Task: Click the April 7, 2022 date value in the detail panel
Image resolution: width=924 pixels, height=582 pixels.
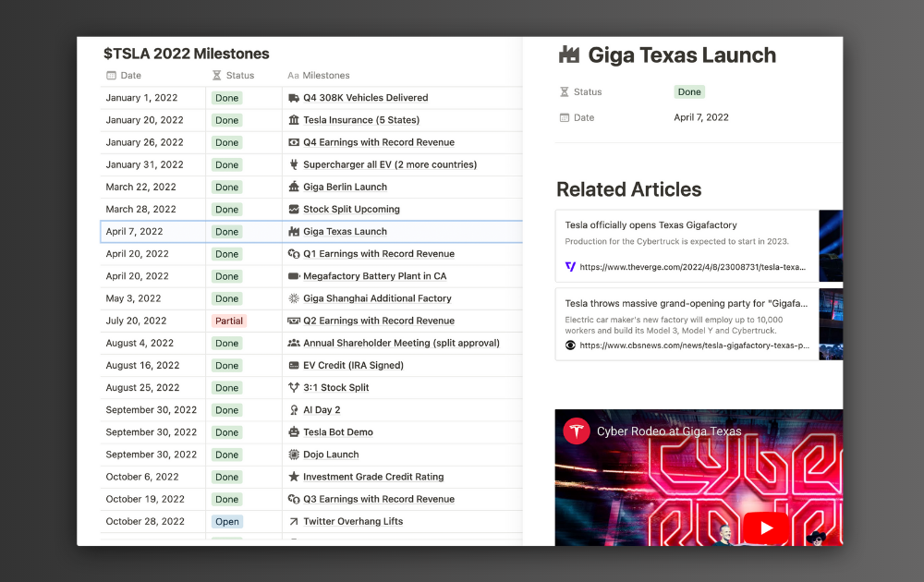Action: pyautogui.click(x=700, y=117)
